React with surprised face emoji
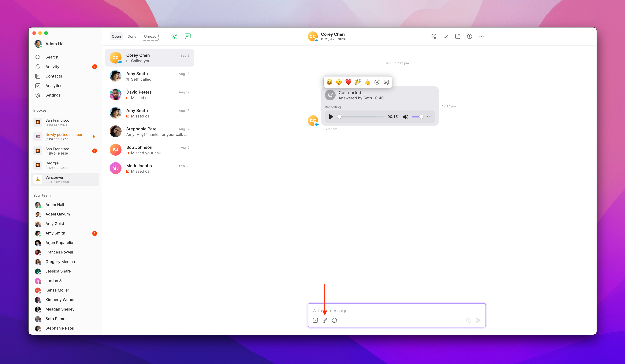Screen dimensions: 625x364 tap(339, 82)
